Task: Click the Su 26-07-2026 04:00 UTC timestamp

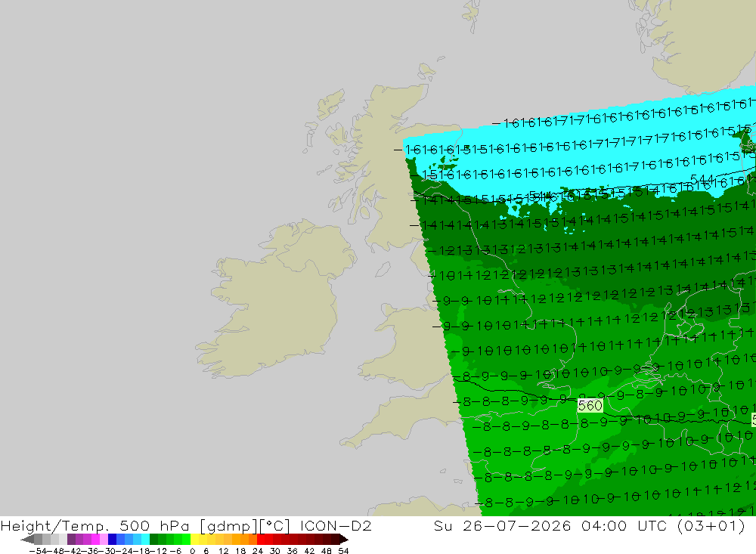Action: click(589, 525)
